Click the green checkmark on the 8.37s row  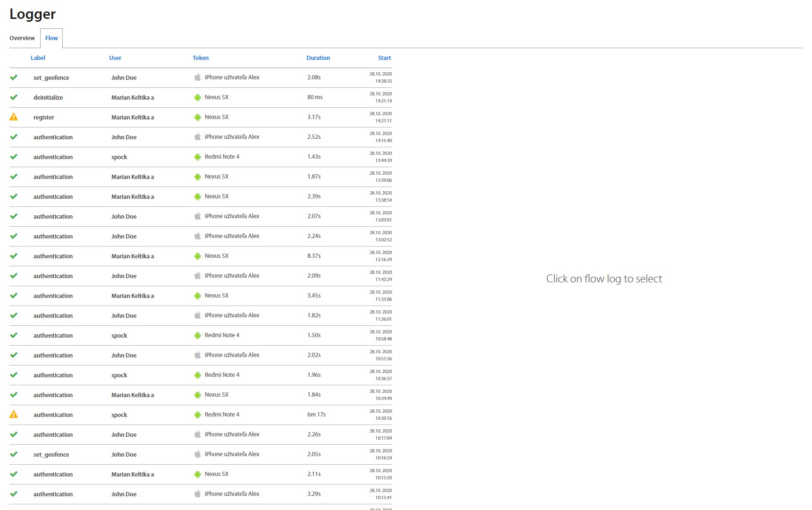(x=14, y=256)
